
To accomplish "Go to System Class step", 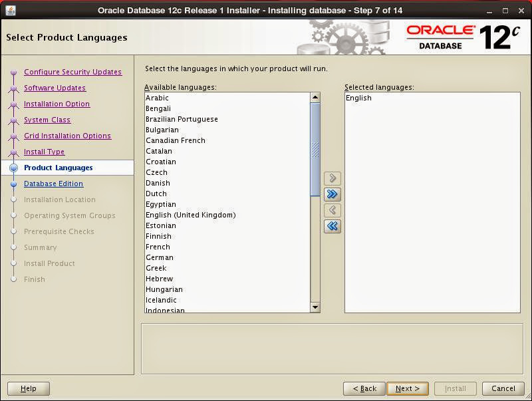I will (47, 120).
